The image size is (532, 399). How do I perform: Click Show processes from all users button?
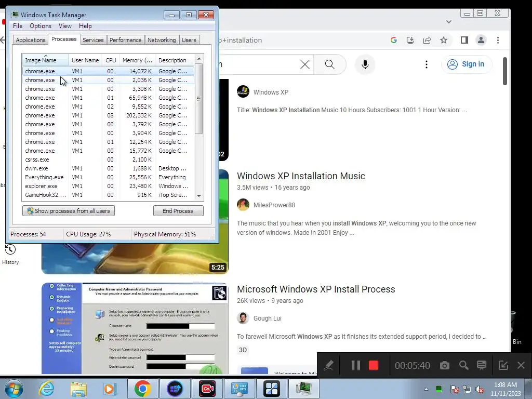click(x=69, y=211)
